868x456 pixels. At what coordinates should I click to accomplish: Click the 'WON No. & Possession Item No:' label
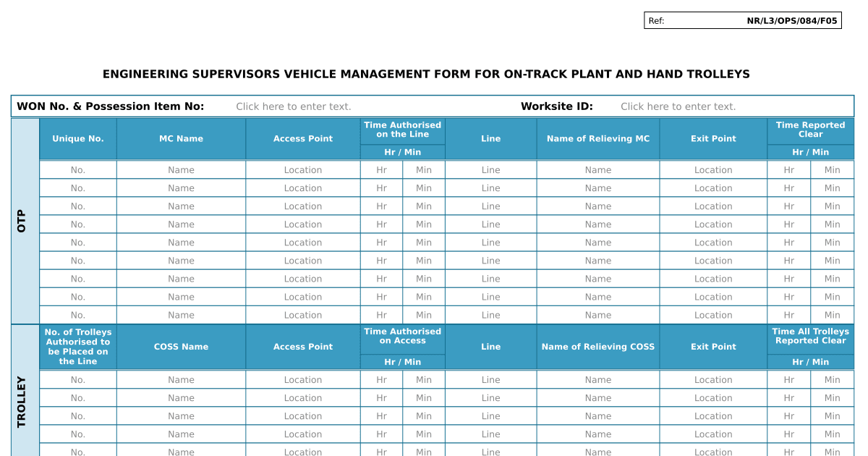[x=111, y=106]
